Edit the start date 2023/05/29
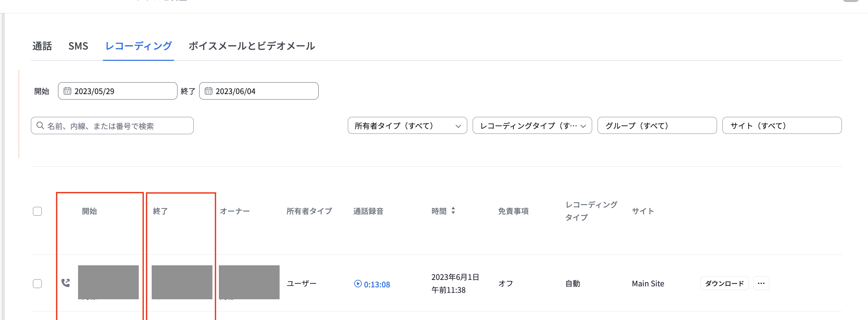Image resolution: width=868 pixels, height=320 pixels. pos(117,91)
